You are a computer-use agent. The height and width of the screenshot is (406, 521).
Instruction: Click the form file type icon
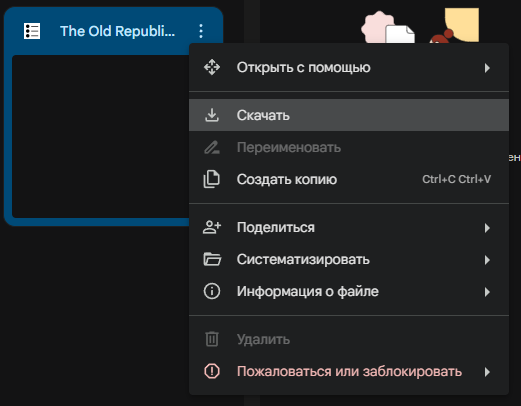point(32,31)
